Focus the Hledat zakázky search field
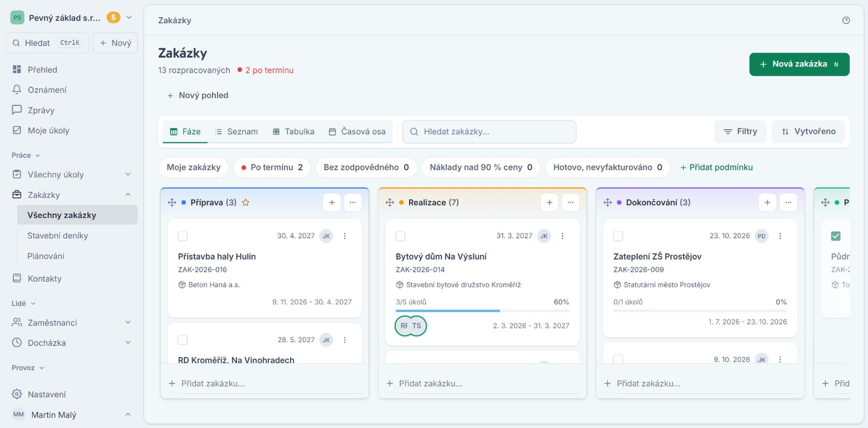The width and height of the screenshot is (868, 428). pyautogui.click(x=489, y=132)
